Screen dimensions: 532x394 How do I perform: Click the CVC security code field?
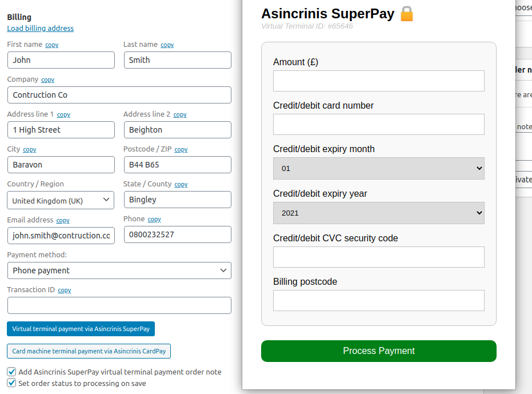pos(378,257)
